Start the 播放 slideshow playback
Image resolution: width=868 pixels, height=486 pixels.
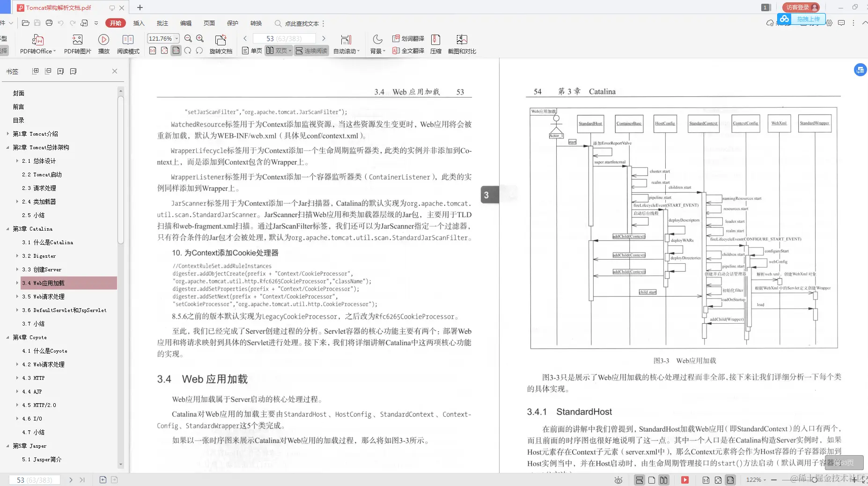(x=104, y=44)
